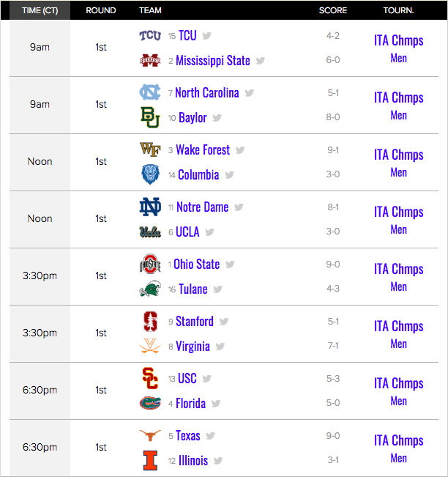Screen dimensions: 448x477
Task: Open the Twitter icon beside Wake Forest
Action: pos(241,150)
